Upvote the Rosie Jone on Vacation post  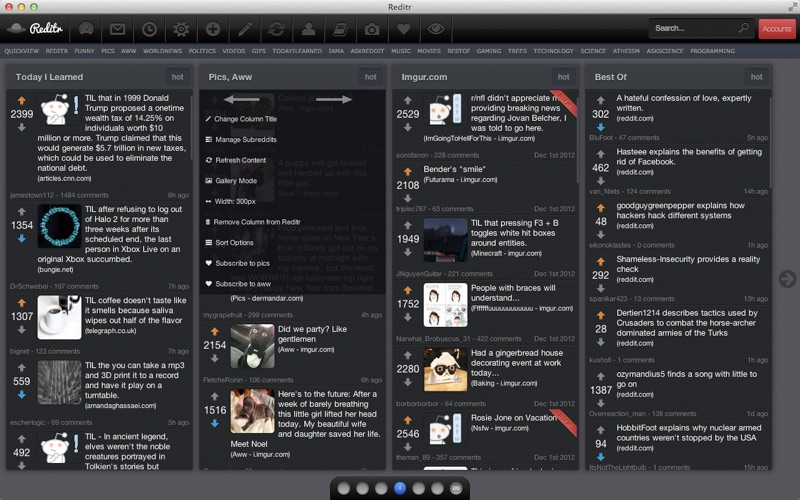(x=408, y=420)
